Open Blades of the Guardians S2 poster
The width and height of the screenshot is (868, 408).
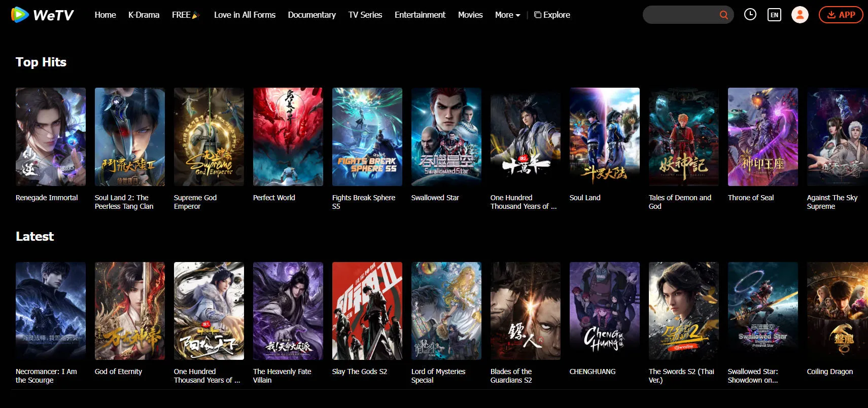pyautogui.click(x=526, y=311)
